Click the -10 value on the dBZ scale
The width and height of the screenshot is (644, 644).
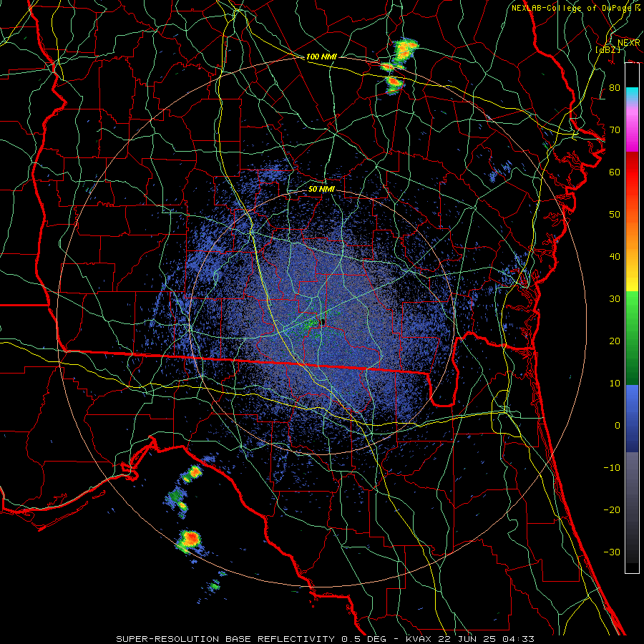[612, 468]
